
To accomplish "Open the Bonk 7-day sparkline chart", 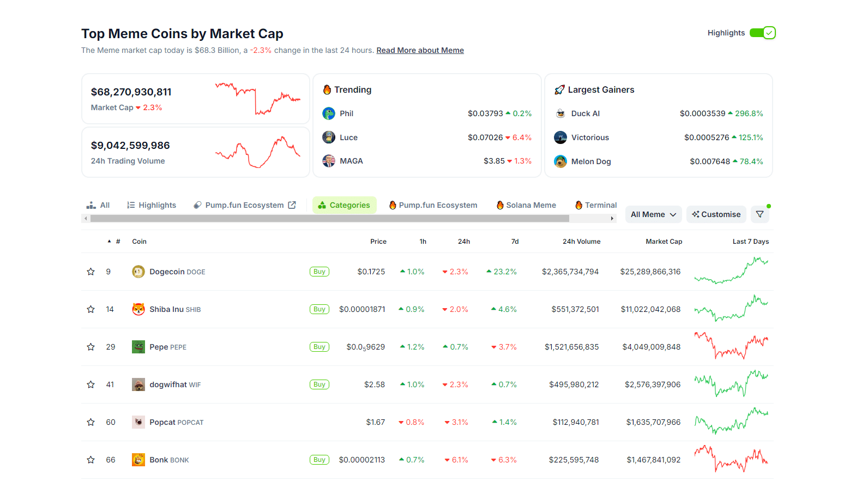I will pos(731,459).
